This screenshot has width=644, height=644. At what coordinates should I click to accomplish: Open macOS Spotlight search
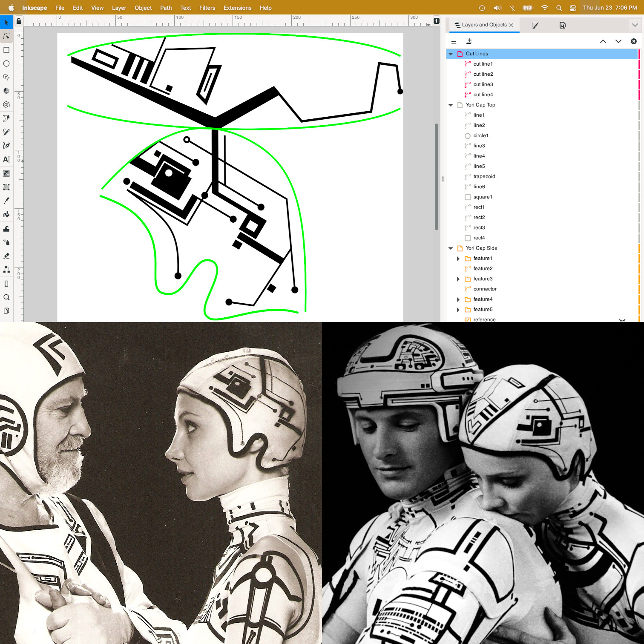point(559,8)
